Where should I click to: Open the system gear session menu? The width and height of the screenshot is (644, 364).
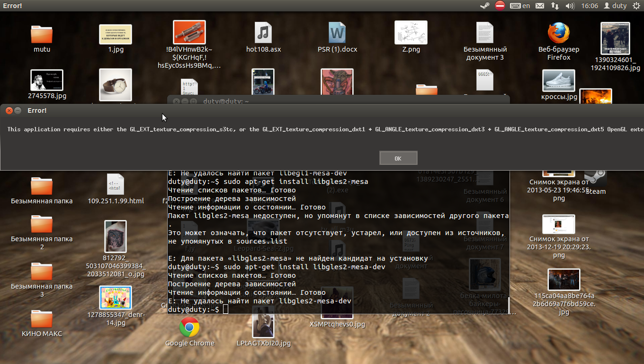[636, 6]
